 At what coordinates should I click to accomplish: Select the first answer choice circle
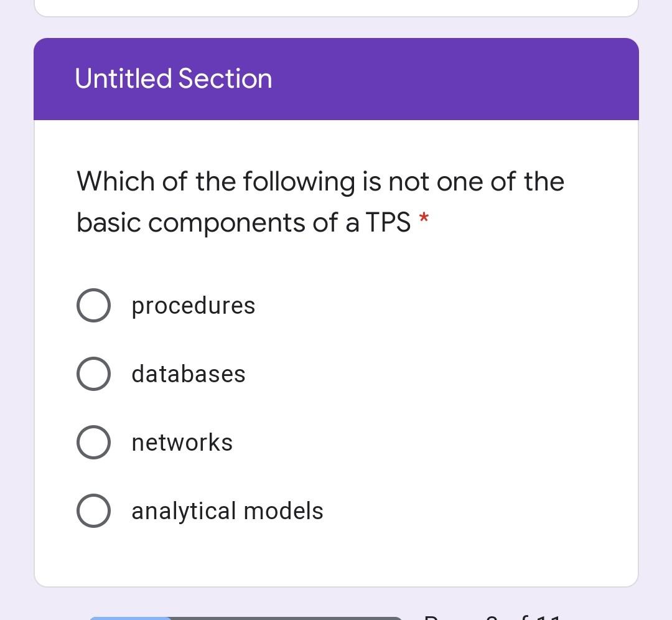[93, 305]
